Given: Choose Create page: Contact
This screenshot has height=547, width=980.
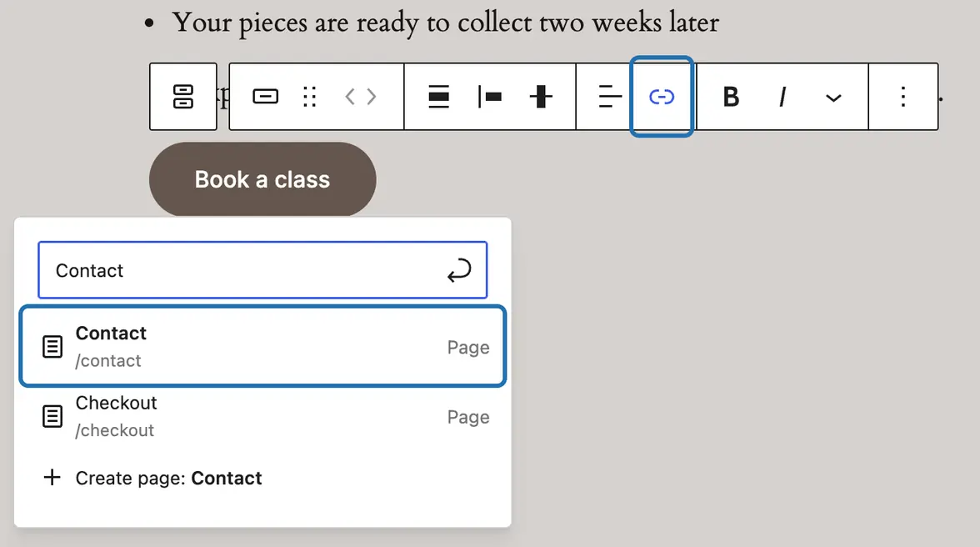Looking at the screenshot, I should 262,479.
